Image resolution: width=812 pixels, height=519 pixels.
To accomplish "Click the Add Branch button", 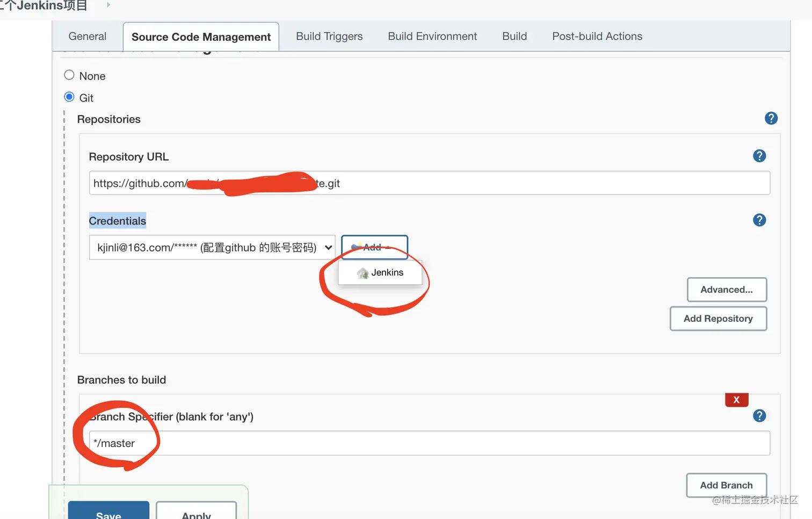I will point(726,485).
